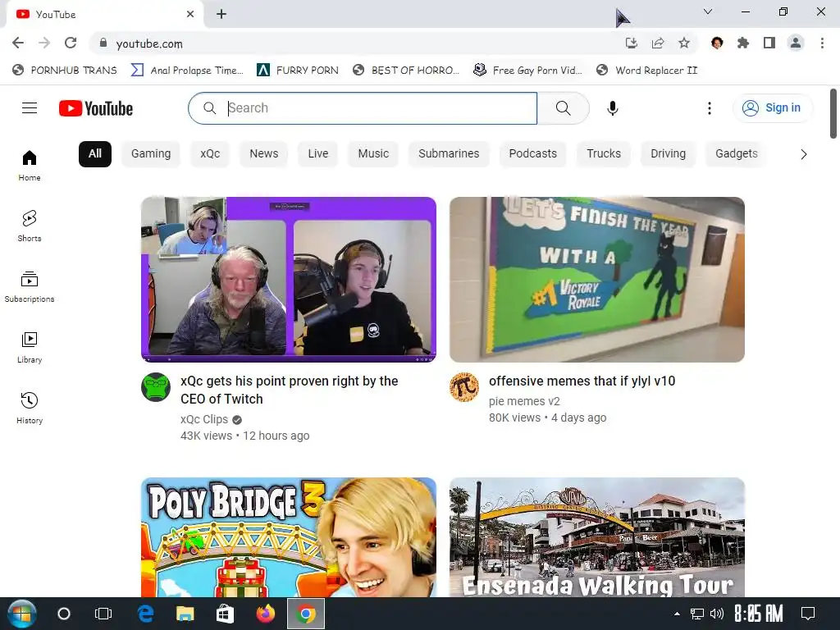840x630 pixels.
Task: Select the Music chip
Action: (x=373, y=154)
